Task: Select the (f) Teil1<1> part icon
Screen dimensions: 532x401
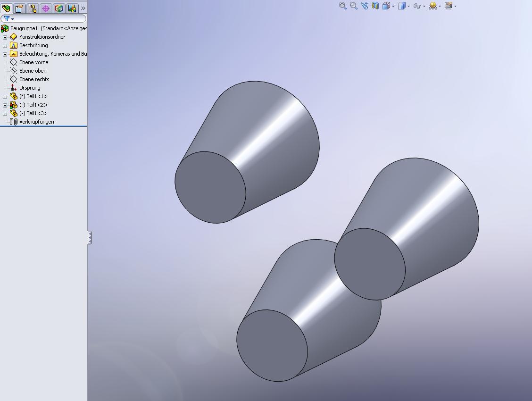Action: click(14, 96)
